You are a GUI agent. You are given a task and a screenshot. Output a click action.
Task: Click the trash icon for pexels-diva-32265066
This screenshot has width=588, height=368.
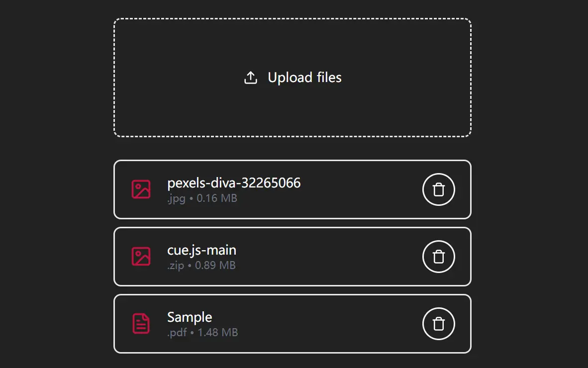coord(438,189)
